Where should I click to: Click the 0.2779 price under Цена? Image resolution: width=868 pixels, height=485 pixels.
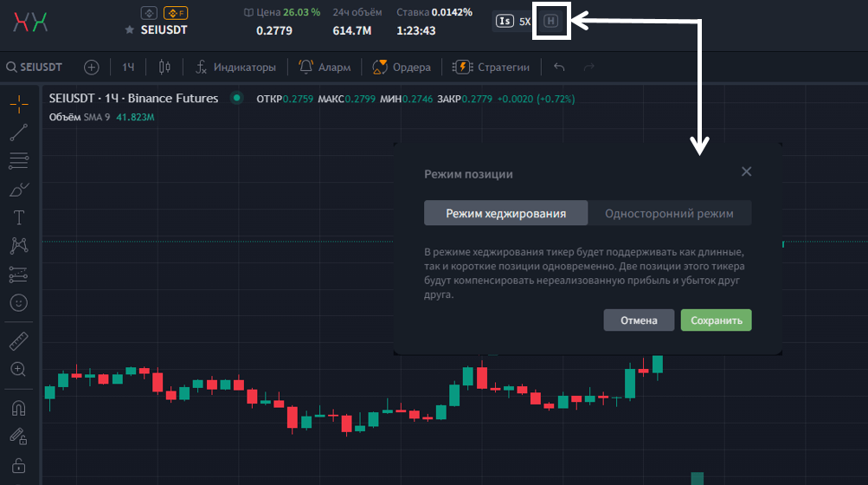coord(274,30)
